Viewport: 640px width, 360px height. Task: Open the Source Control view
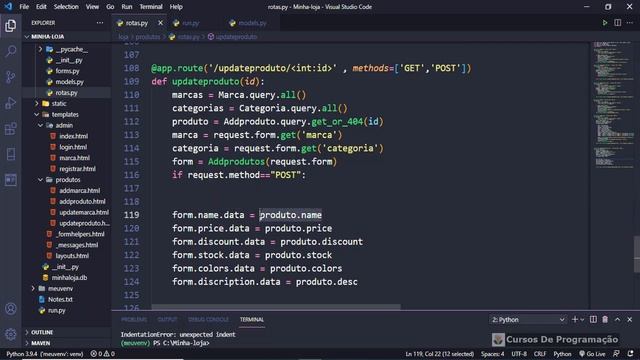coord(11,77)
